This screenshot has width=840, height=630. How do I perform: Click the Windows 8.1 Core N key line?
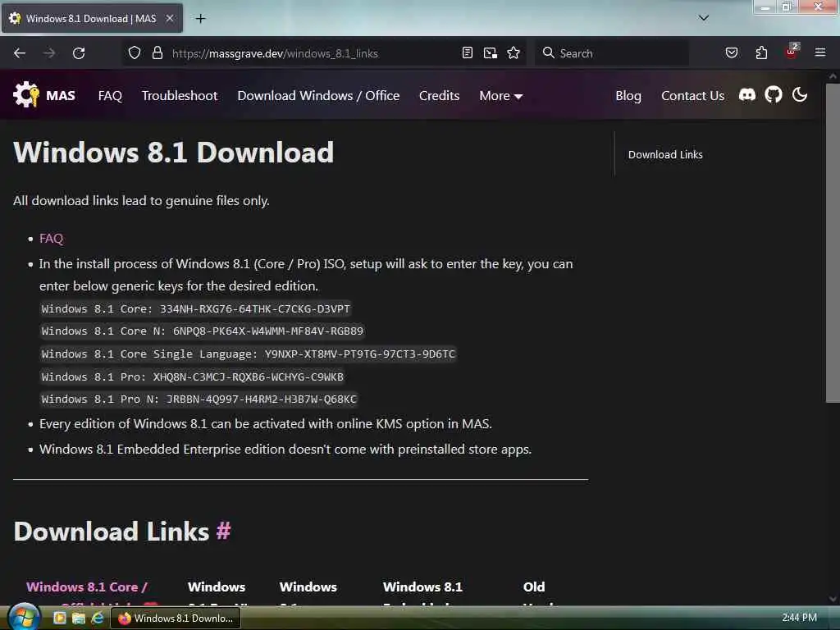(x=203, y=331)
